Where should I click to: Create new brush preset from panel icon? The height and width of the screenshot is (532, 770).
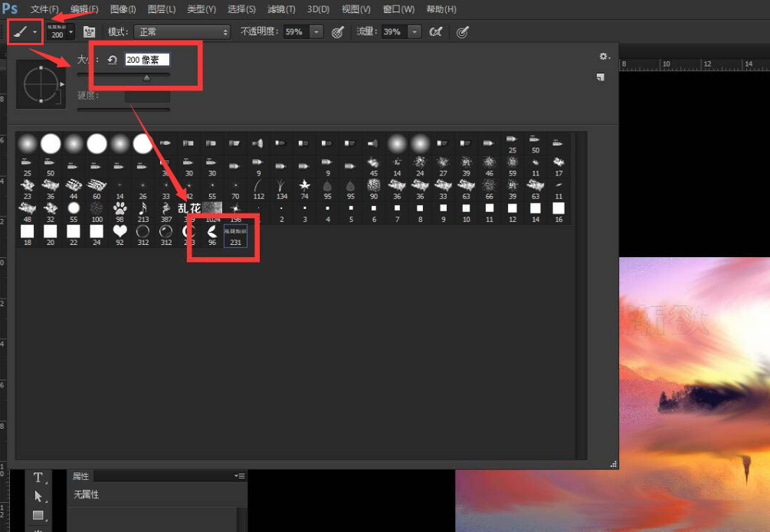click(600, 77)
